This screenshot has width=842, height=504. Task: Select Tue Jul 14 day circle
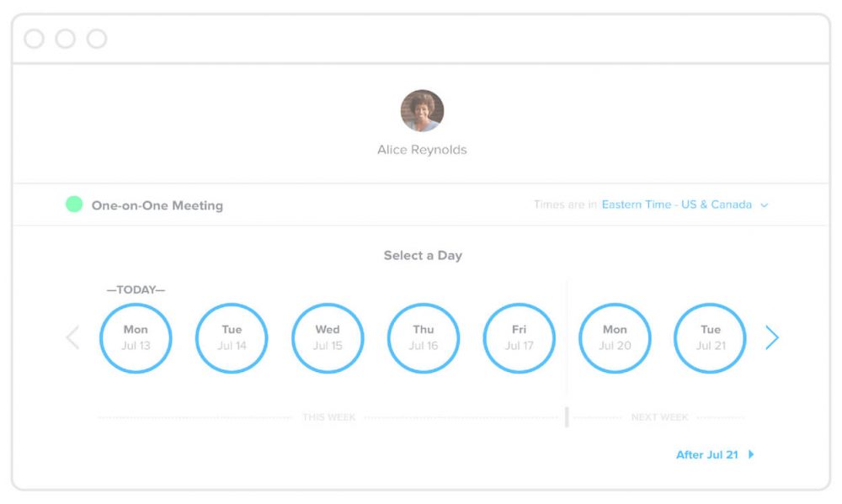(232, 338)
